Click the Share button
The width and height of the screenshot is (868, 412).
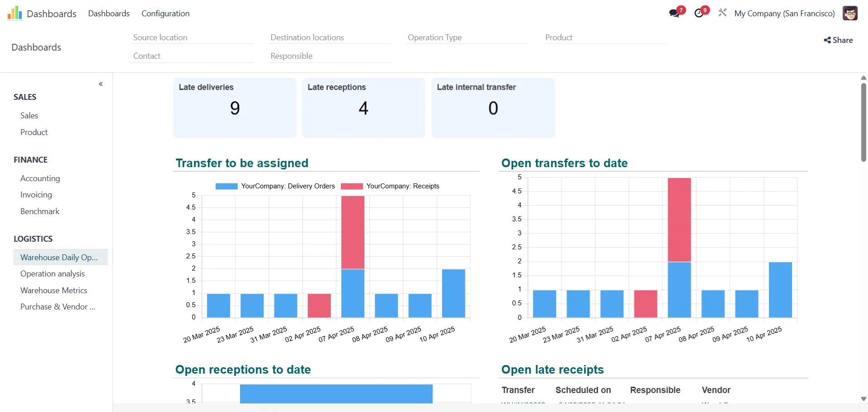pyautogui.click(x=838, y=40)
